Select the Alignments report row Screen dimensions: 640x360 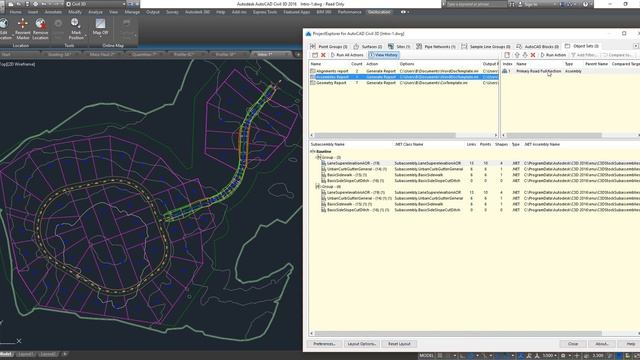point(403,71)
